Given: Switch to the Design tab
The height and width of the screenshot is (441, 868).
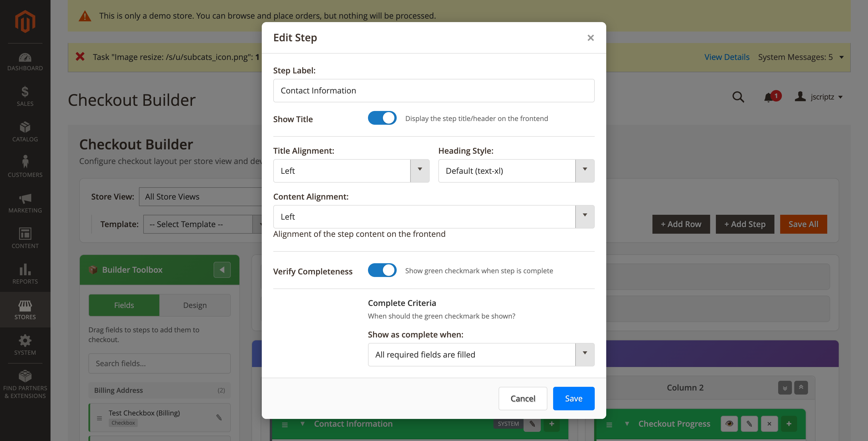Looking at the screenshot, I should [x=195, y=305].
